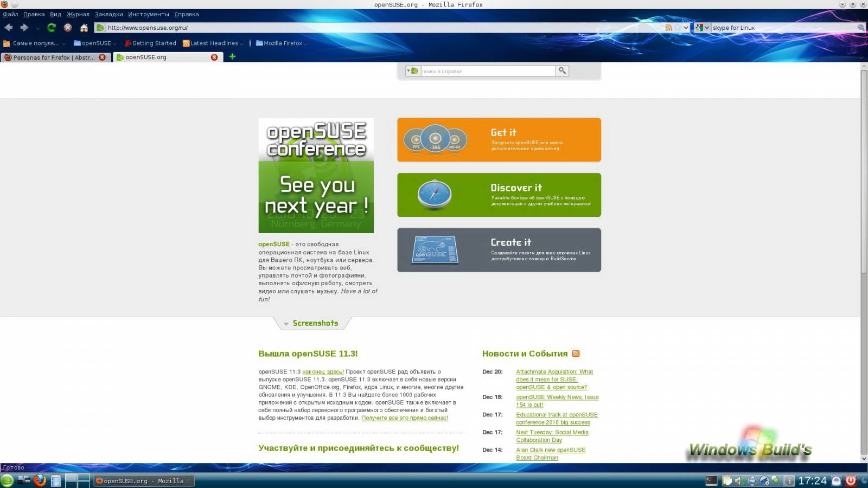Click the printer tray icon
This screenshot has height=488, width=868.
pyautogui.click(x=752, y=481)
